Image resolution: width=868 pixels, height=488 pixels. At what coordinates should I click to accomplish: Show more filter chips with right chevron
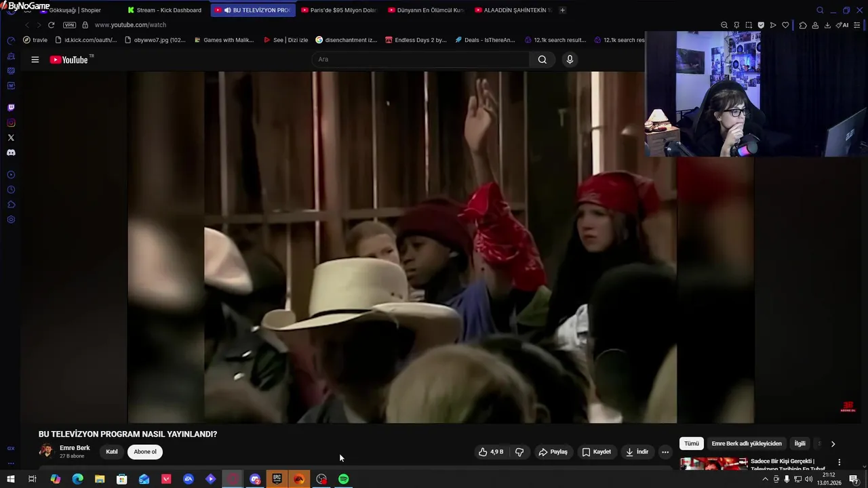point(833,444)
